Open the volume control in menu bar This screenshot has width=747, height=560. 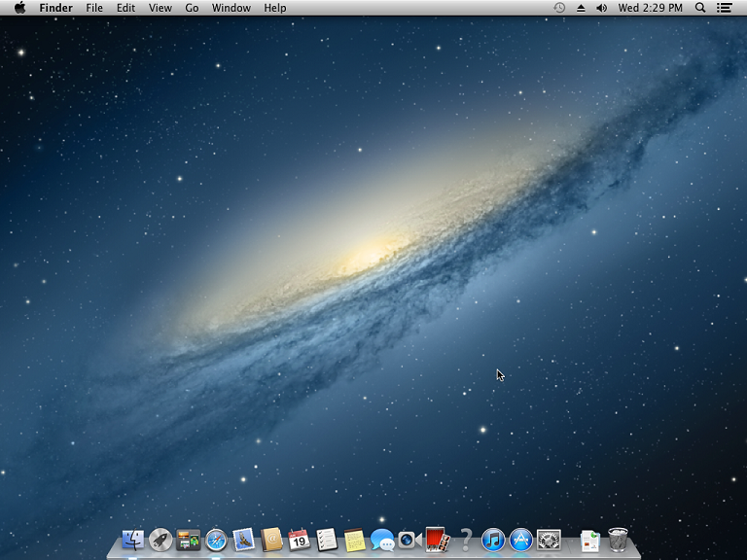point(601,8)
